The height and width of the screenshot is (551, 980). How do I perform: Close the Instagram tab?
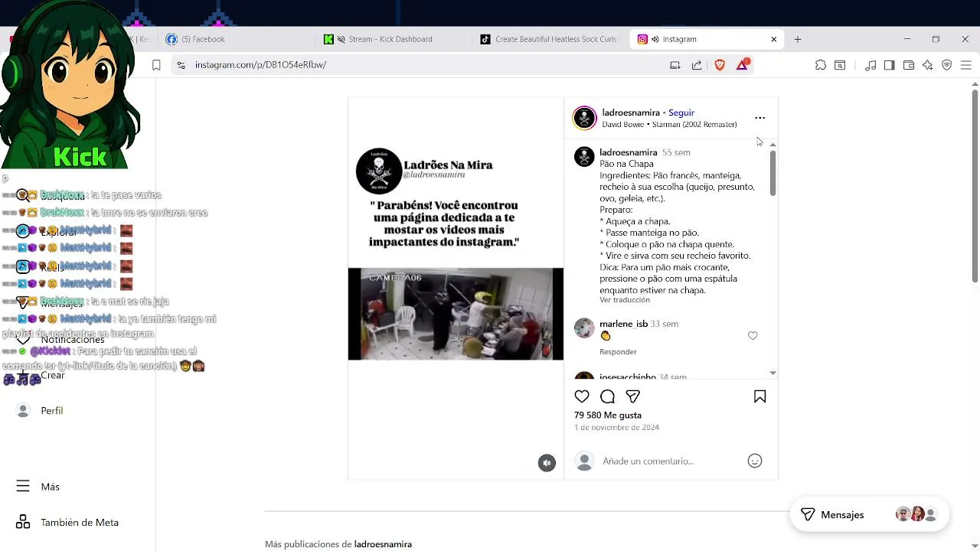[773, 39]
